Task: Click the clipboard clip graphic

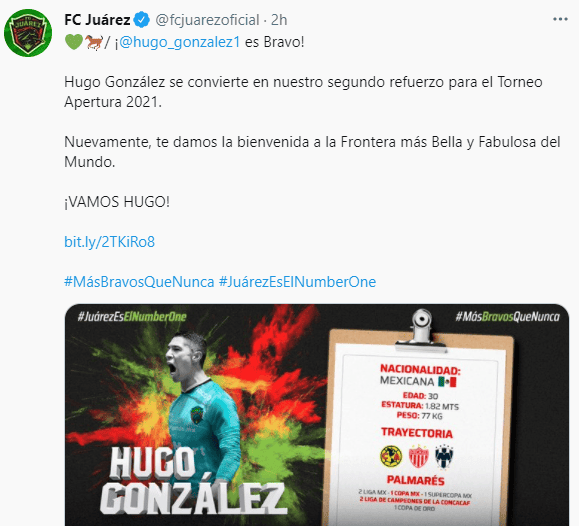Action: coord(421,329)
